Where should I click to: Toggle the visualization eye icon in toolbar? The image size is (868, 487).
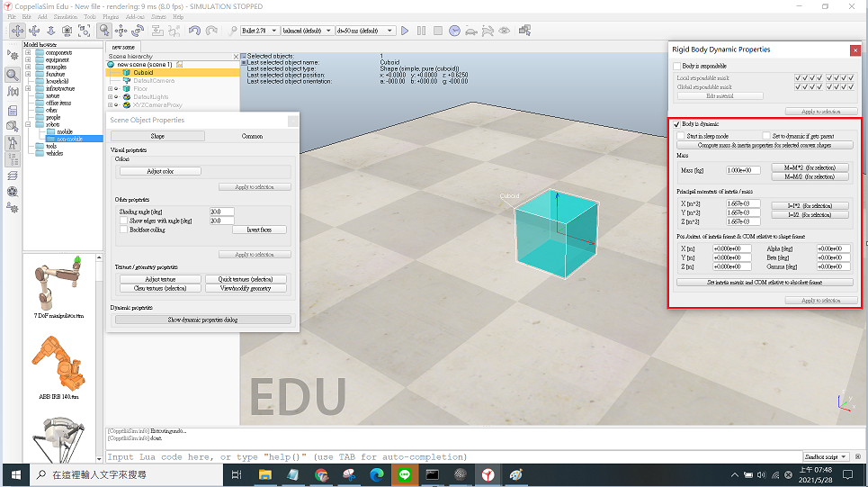(505, 31)
